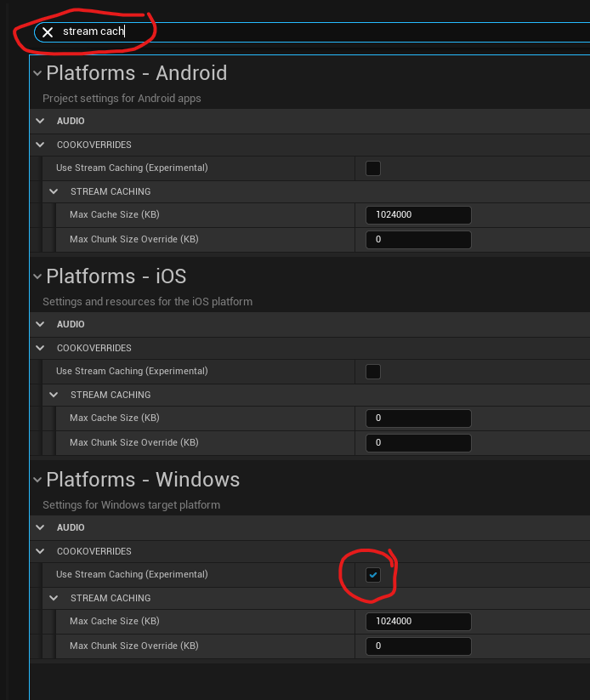Click iOS "Max Chunk Size Override (KB)" label
The image size is (590, 700).
click(134, 442)
